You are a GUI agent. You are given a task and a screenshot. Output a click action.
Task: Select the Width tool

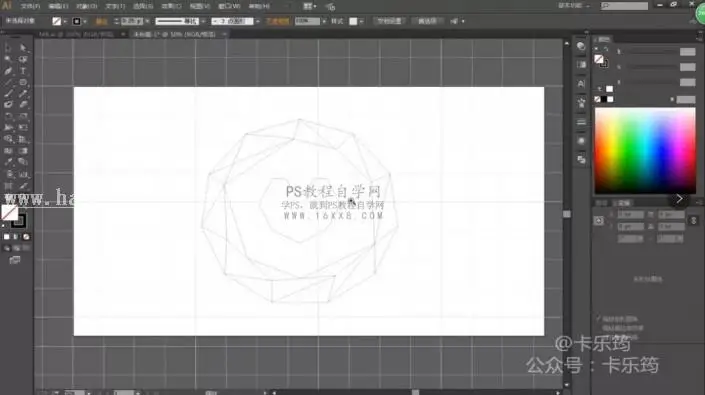(8, 128)
